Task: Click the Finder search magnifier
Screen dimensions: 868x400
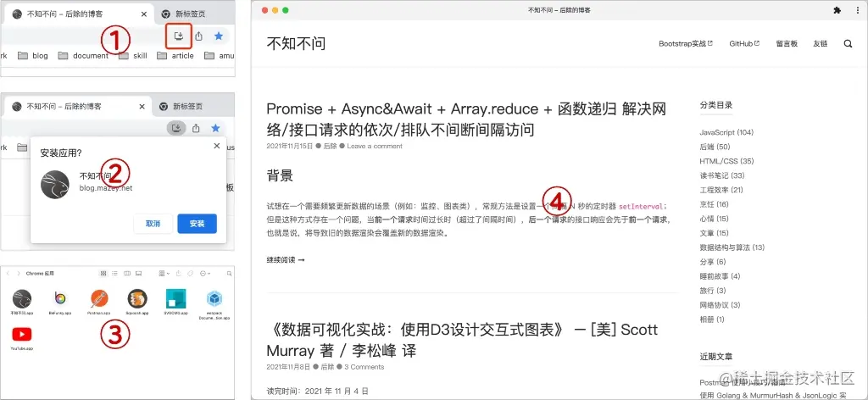Action: coord(229,274)
